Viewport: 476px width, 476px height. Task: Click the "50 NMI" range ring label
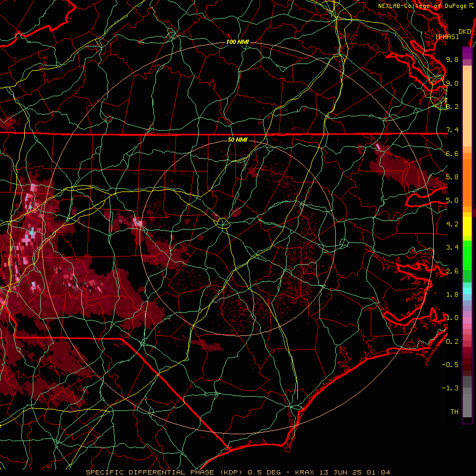(237, 140)
